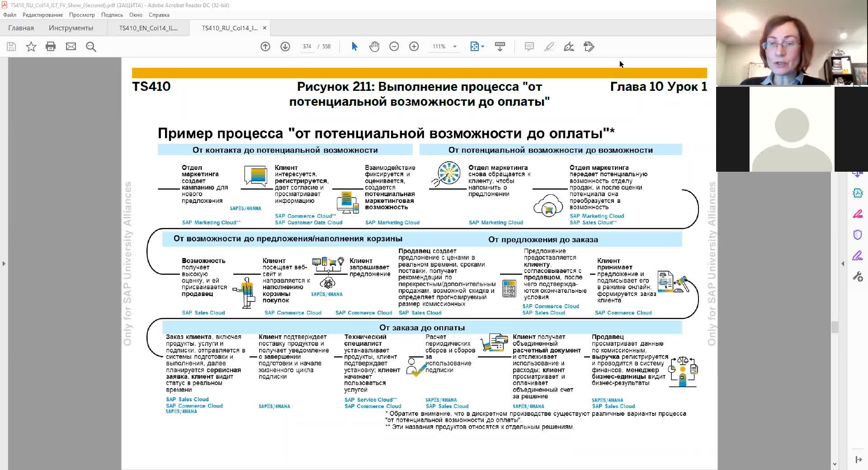Open the Файл menu

click(x=9, y=15)
